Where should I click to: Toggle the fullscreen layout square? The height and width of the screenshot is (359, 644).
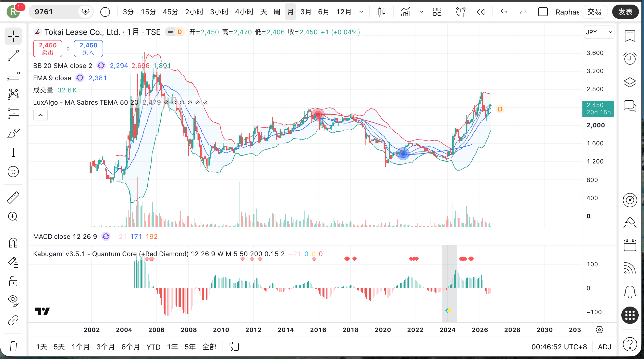[543, 12]
